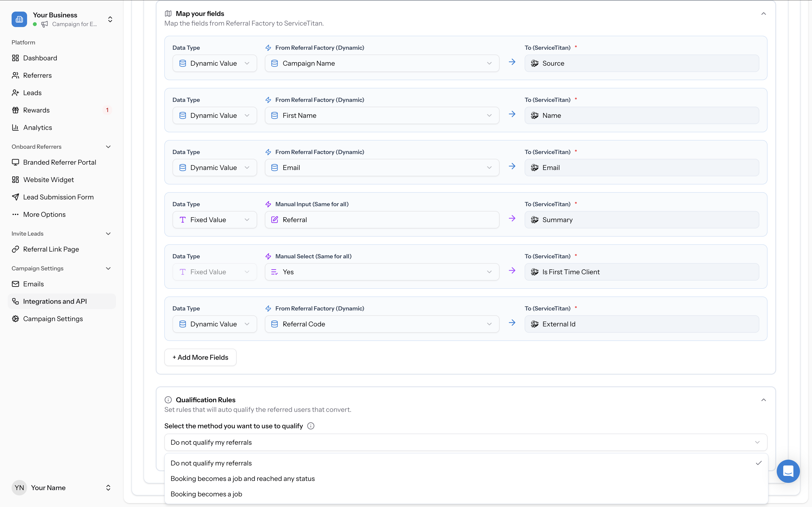This screenshot has height=507, width=812.
Task: Open the Branded Referrer Portal
Action: (x=59, y=162)
